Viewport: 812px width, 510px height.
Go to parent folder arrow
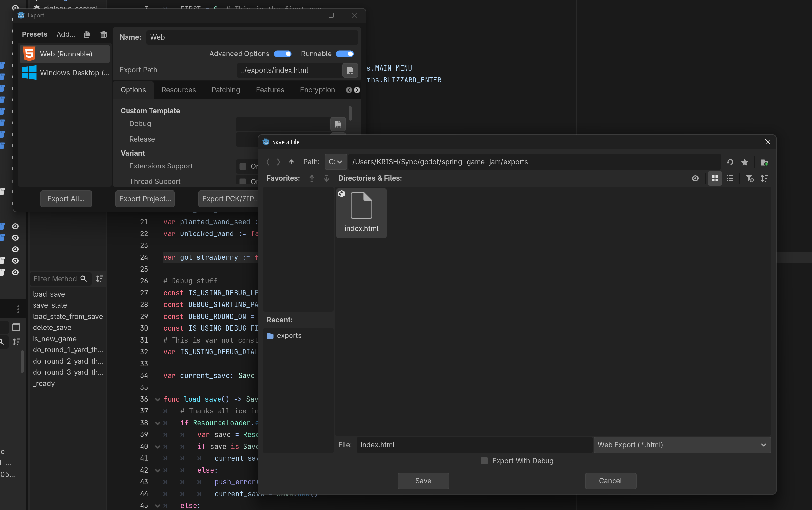291,162
